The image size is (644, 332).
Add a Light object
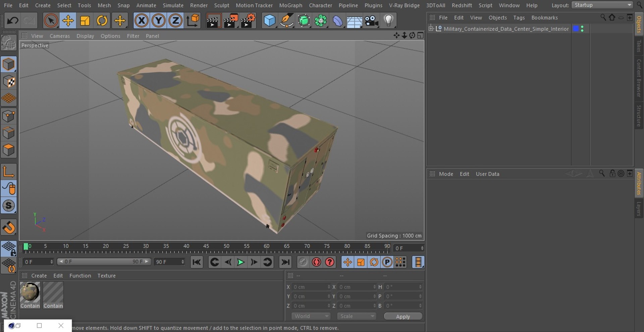(388, 21)
